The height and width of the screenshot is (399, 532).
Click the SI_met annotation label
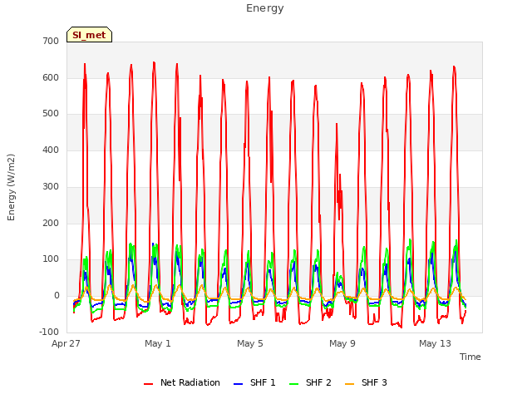tap(89, 35)
